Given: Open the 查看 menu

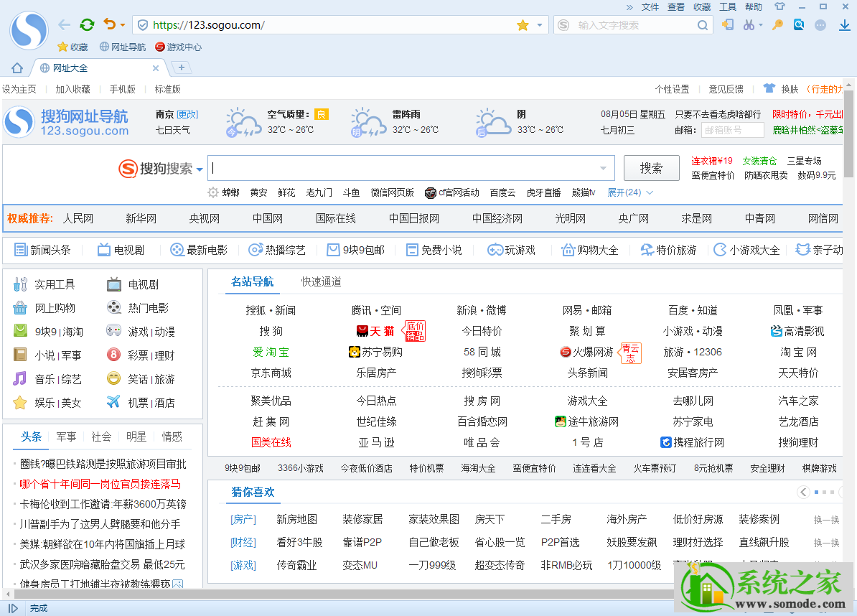Looking at the screenshot, I should [676, 7].
